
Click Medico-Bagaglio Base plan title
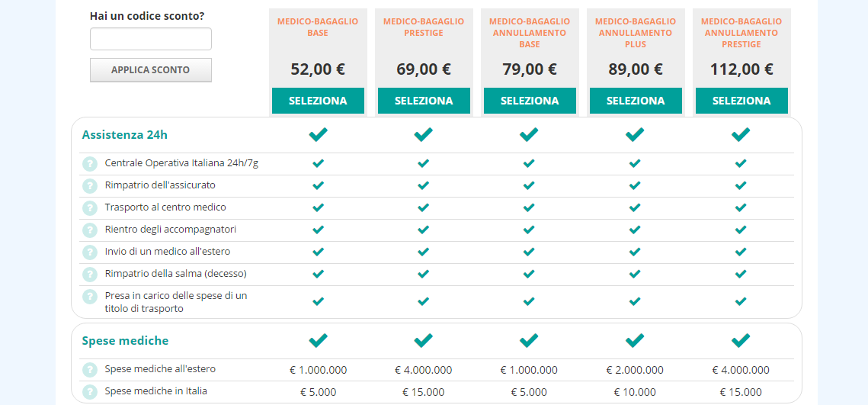(318, 27)
